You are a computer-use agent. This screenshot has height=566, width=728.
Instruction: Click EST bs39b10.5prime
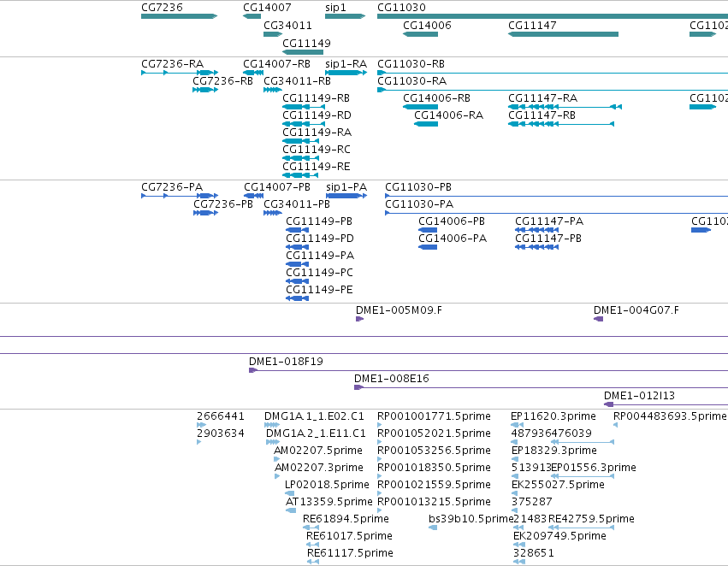click(x=433, y=528)
